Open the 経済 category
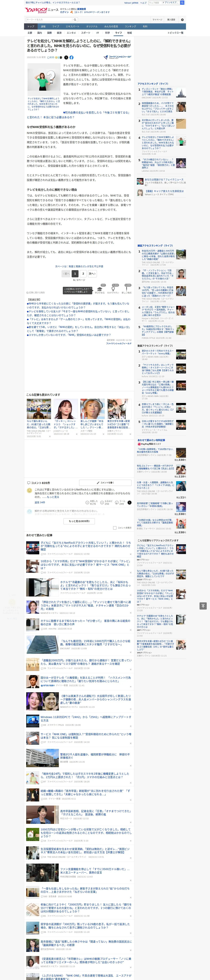The image size is (210, 980). 59,33
